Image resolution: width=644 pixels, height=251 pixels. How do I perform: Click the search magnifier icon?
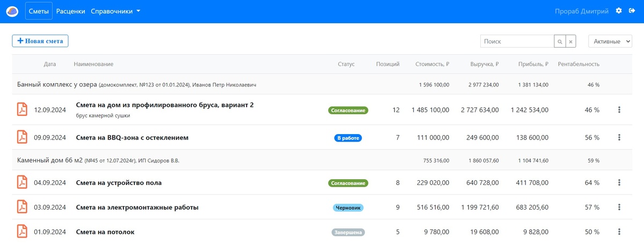pyautogui.click(x=560, y=41)
